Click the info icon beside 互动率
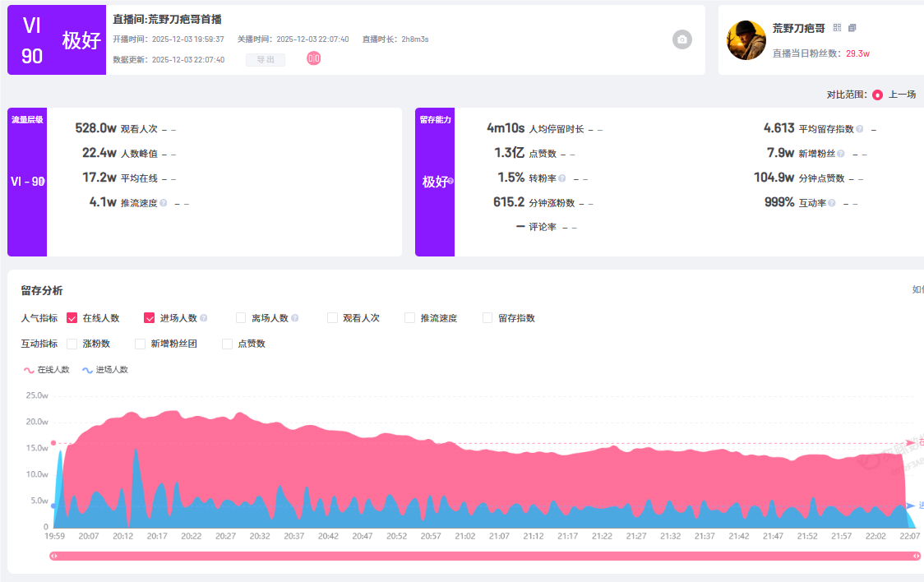 pyautogui.click(x=832, y=203)
